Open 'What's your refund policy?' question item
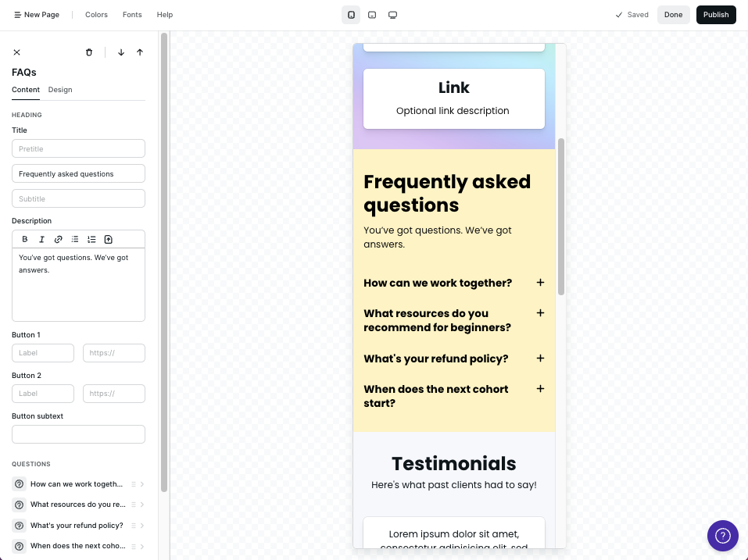The height and width of the screenshot is (560, 748). click(78, 526)
